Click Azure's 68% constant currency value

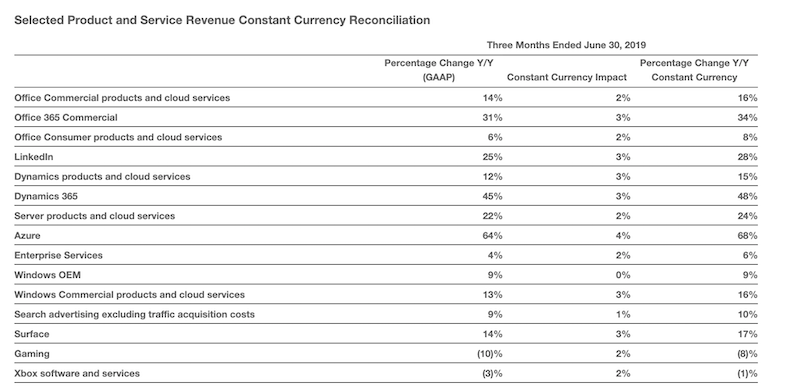click(x=747, y=235)
